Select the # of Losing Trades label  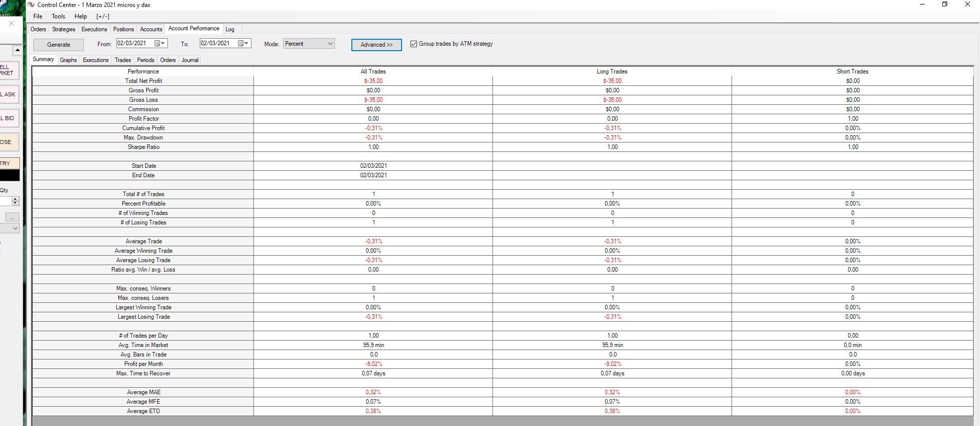[143, 222]
